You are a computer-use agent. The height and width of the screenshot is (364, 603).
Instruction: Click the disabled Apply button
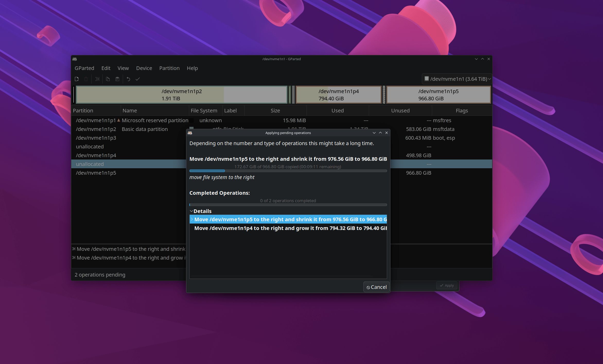(x=447, y=285)
